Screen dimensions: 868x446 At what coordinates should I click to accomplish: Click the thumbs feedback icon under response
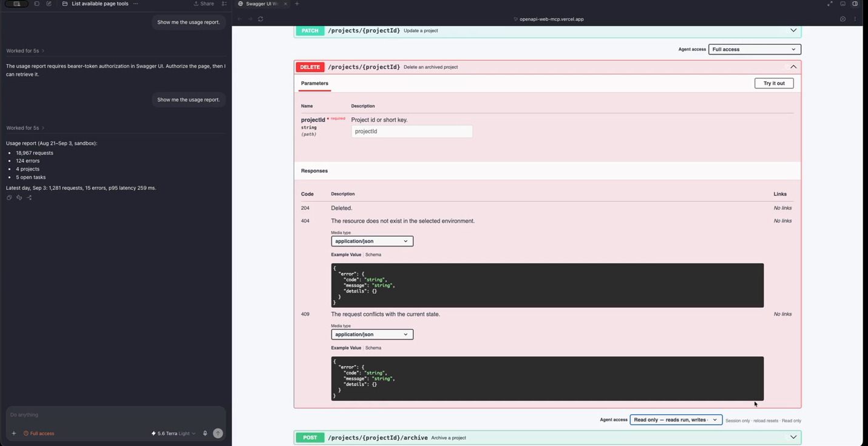click(x=19, y=197)
